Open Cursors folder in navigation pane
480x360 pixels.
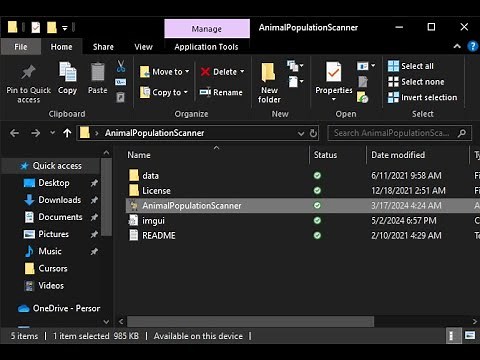click(53, 268)
